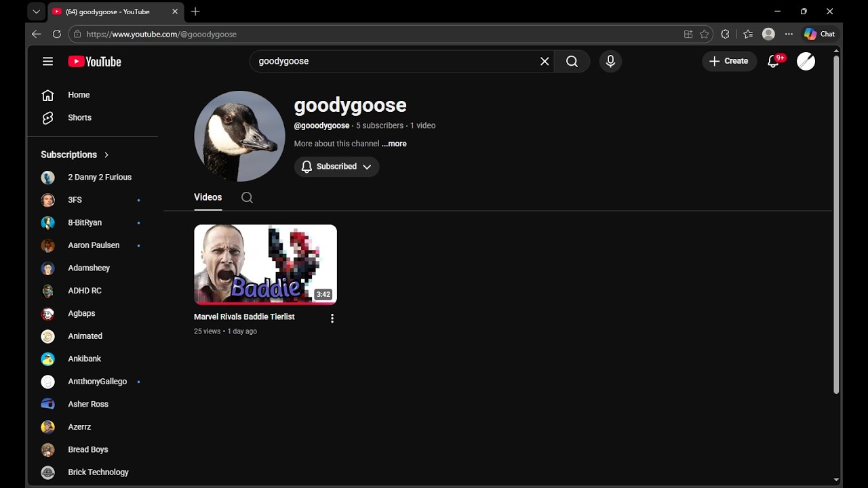Open Adamsheey subscription channel

[92, 268]
